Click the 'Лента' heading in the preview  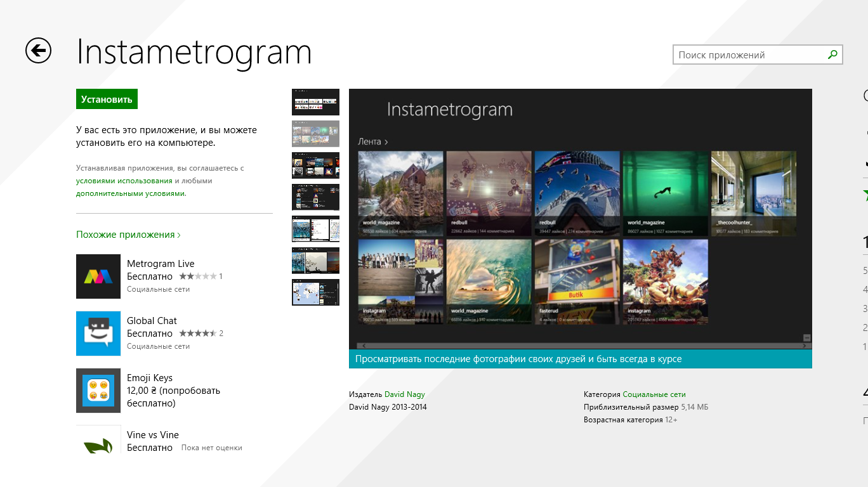click(372, 141)
